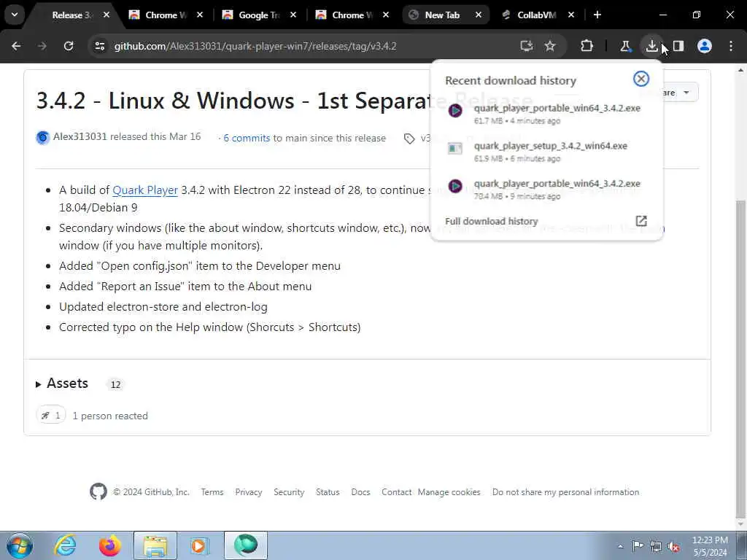Open the Terms footer link

pos(212,492)
